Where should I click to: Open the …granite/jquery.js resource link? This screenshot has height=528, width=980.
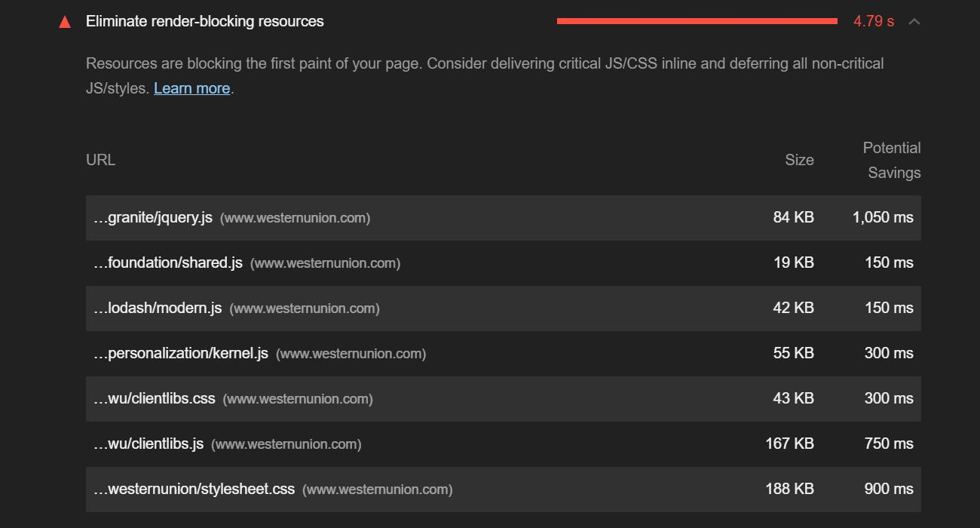[x=153, y=217]
